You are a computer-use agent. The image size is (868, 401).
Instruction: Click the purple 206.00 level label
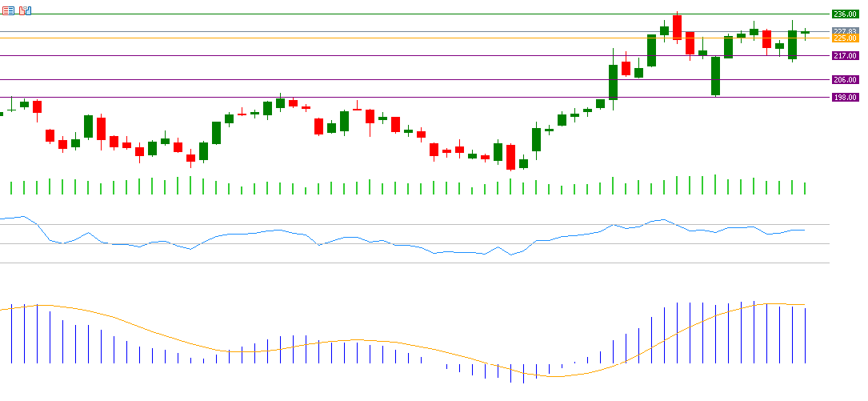pos(845,79)
